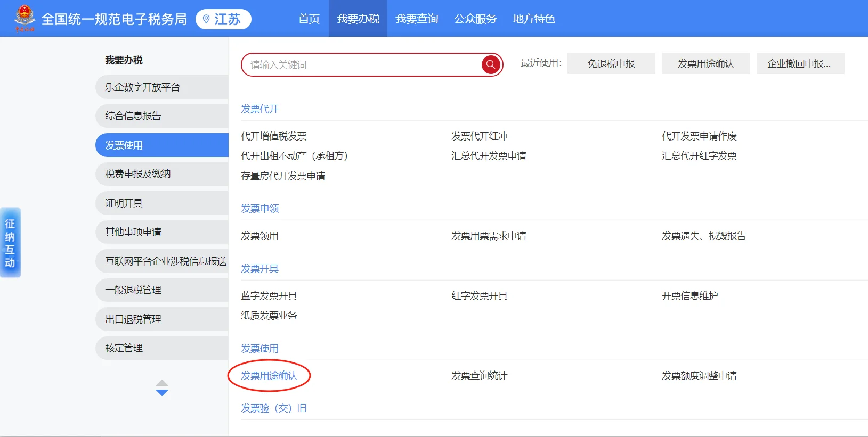The width and height of the screenshot is (868, 437).
Task: Open 汇总代开红字发票 link
Action: coord(699,156)
